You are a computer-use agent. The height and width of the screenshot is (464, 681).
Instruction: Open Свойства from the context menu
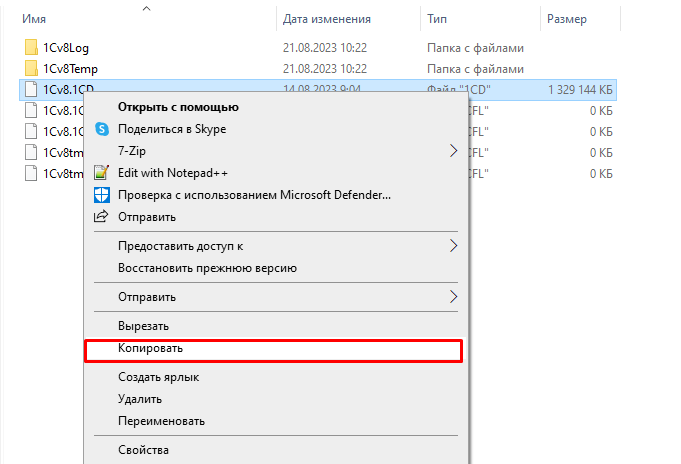tap(143, 450)
